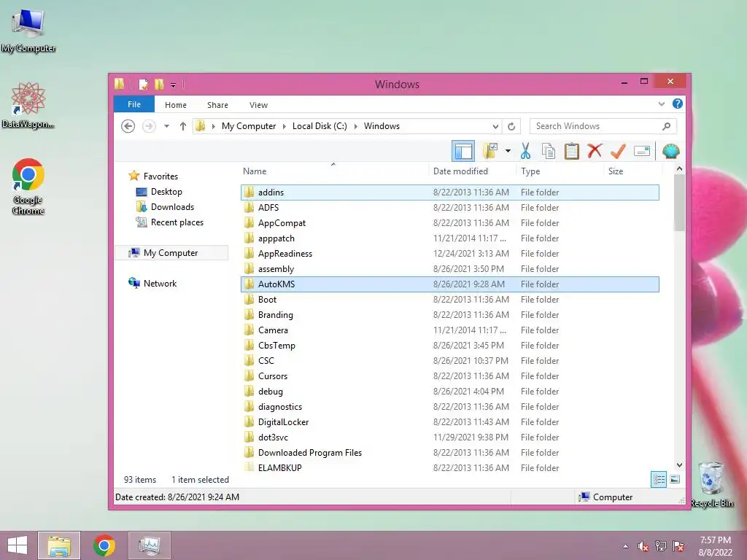747x560 pixels.
Task: Select the AutoKMS folder
Action: [x=450, y=284]
